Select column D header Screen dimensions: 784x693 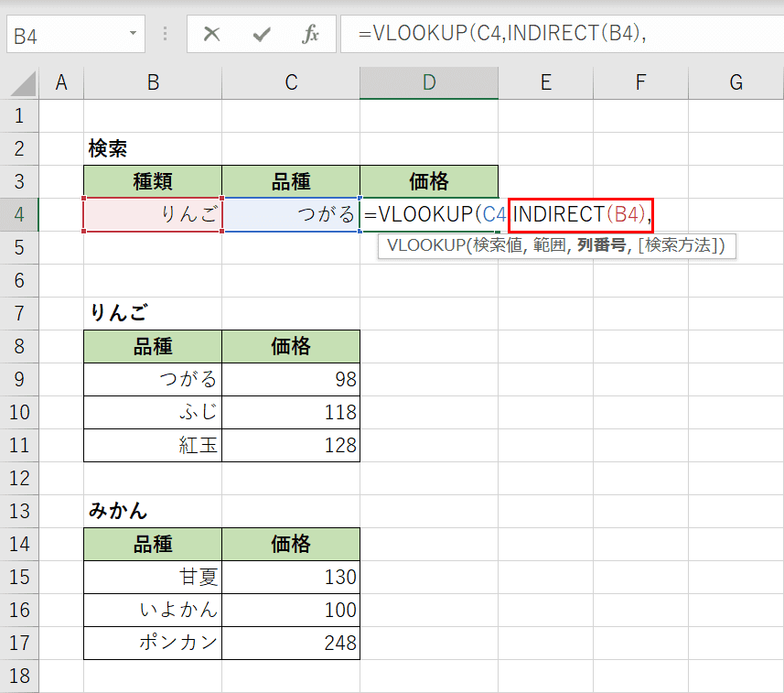[x=429, y=82]
